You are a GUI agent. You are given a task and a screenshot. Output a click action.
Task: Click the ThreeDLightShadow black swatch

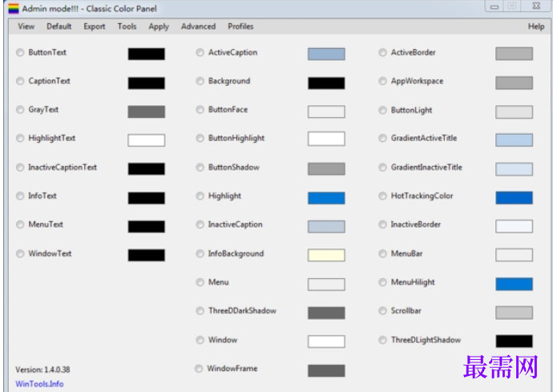pyautogui.click(x=515, y=341)
